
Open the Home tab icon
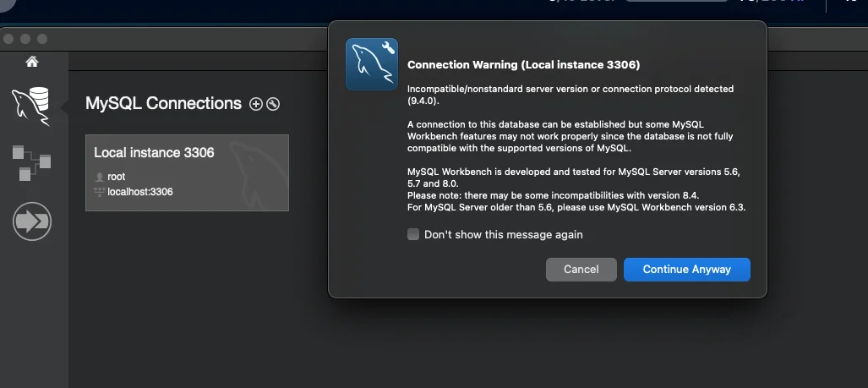click(x=32, y=62)
